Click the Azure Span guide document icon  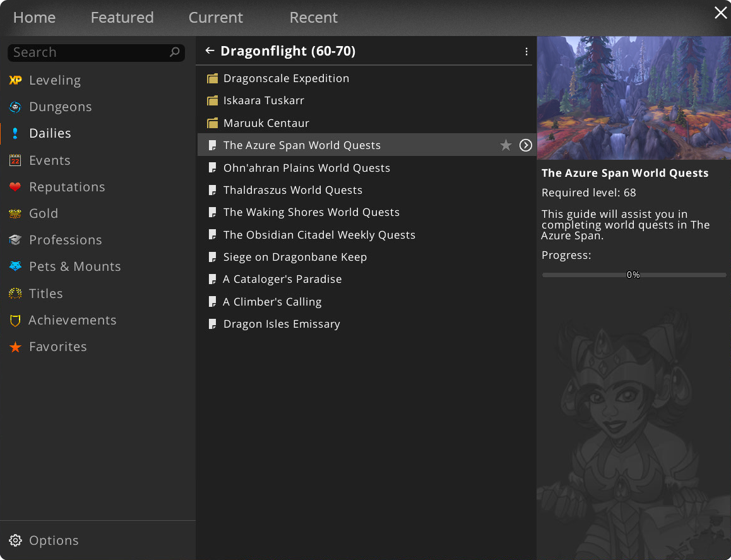coord(213,145)
